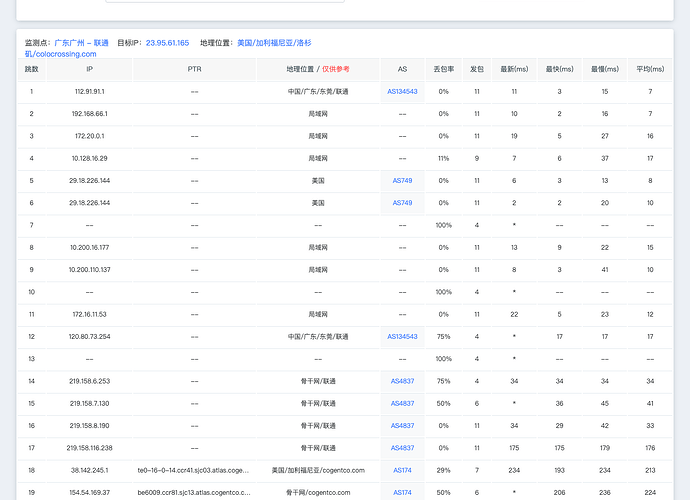
Task: Select IP 29.18.226.144 in hop 5 row
Action: coord(89,180)
